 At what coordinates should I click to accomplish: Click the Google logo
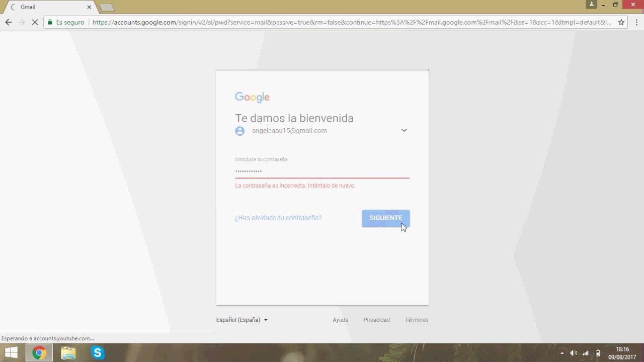pos(252,98)
